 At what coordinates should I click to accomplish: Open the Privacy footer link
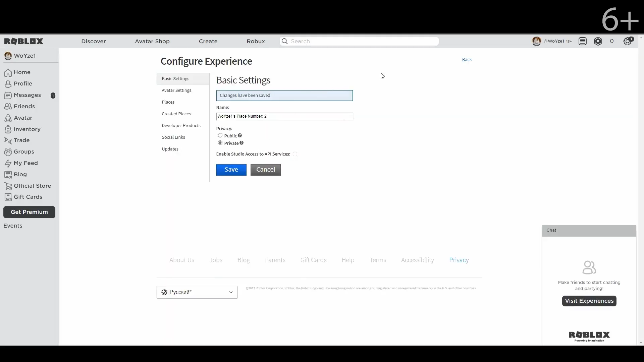[x=459, y=260]
